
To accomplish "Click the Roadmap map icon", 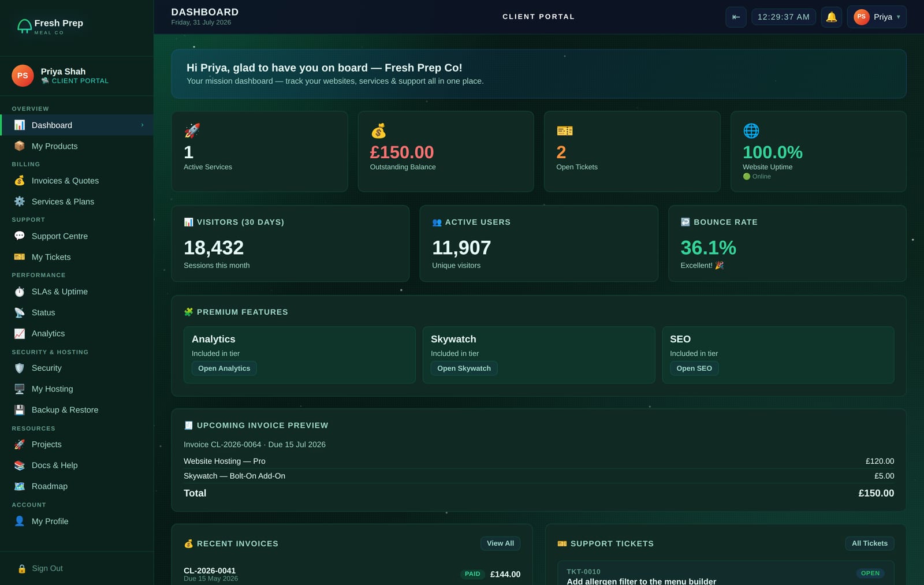I will (x=20, y=486).
